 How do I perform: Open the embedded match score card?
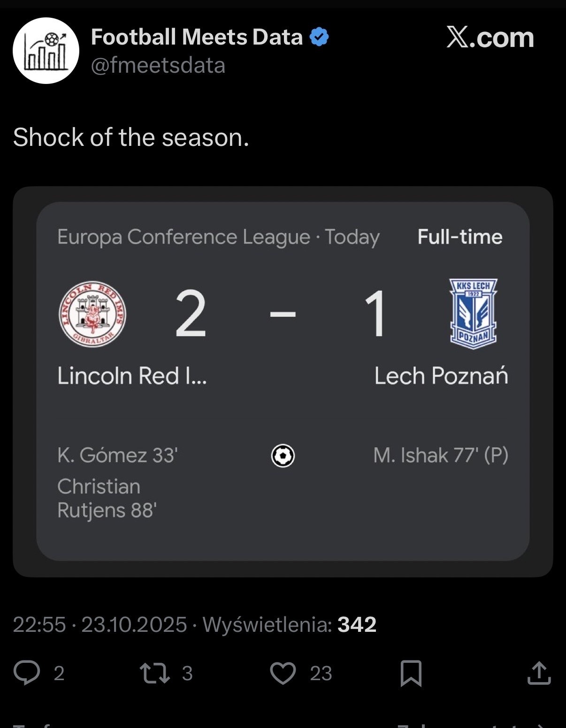click(x=283, y=381)
